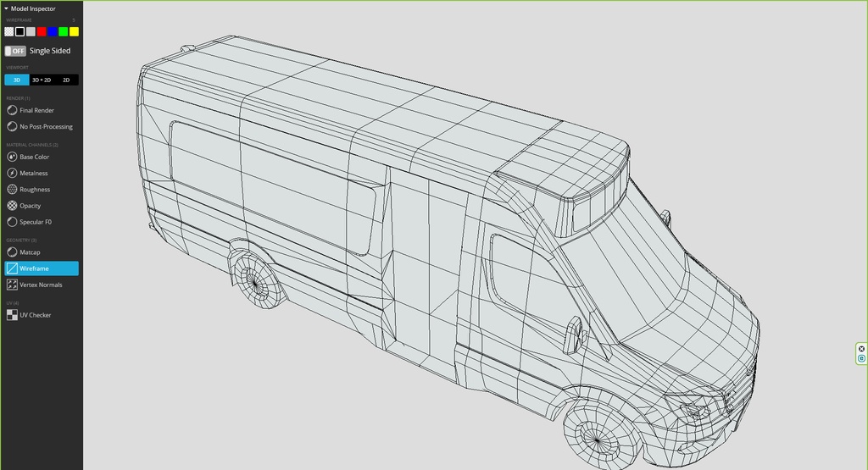Show the Roughness channel label

(x=35, y=190)
